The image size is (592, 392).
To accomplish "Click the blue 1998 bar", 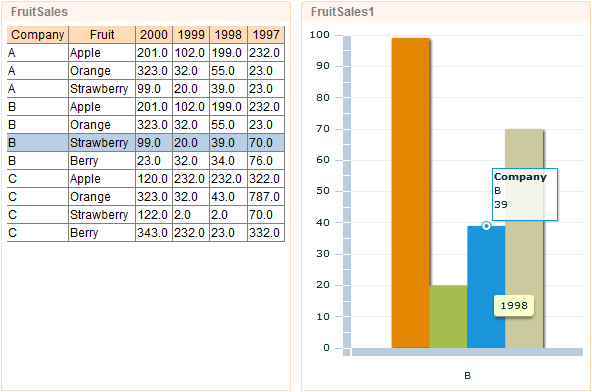I will (x=486, y=287).
